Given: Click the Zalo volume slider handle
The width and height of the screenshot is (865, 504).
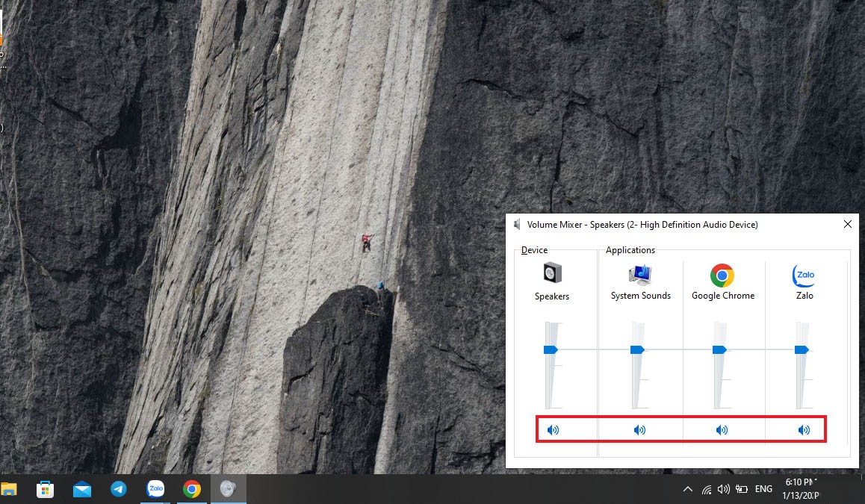Looking at the screenshot, I should coord(802,349).
